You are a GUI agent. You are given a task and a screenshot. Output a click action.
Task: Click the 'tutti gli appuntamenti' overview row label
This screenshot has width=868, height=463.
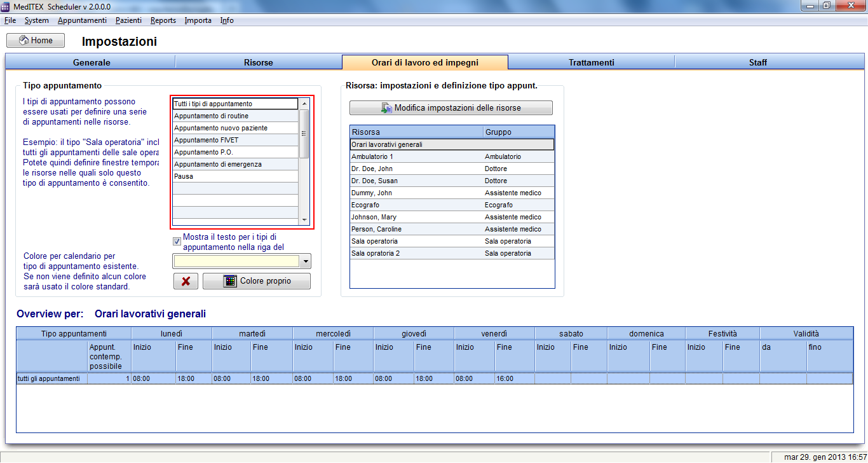pos(48,378)
